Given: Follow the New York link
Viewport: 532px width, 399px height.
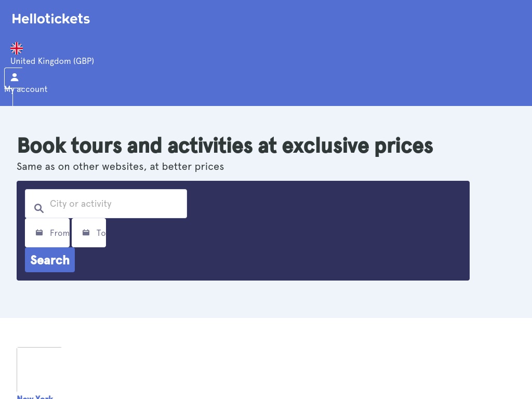Looking at the screenshot, I should [x=35, y=397].
